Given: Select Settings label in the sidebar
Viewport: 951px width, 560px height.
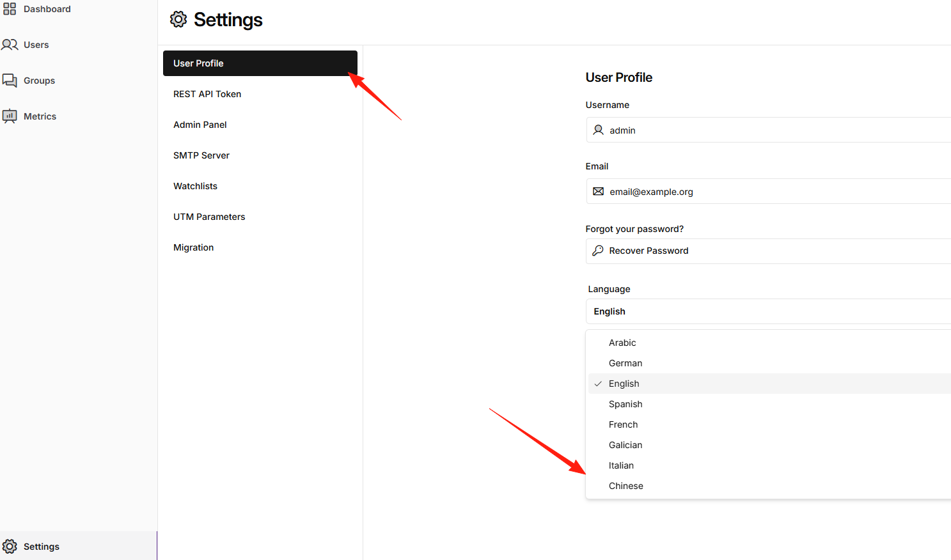Looking at the screenshot, I should coord(42,547).
